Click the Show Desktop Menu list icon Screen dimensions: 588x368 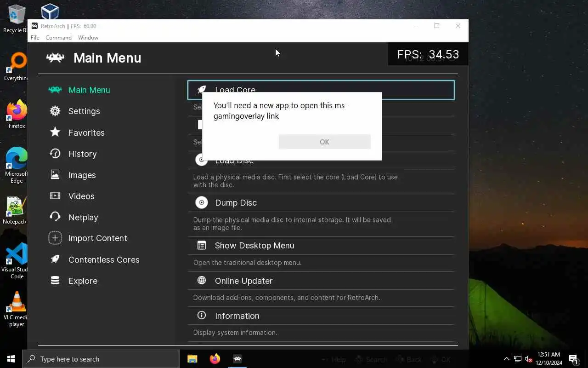point(201,245)
